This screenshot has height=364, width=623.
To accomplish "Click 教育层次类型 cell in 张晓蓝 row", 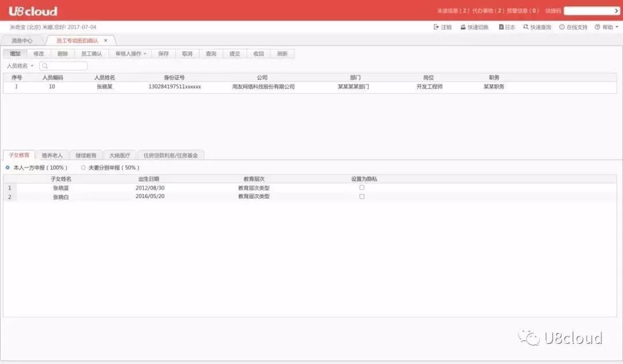I will [x=254, y=188].
